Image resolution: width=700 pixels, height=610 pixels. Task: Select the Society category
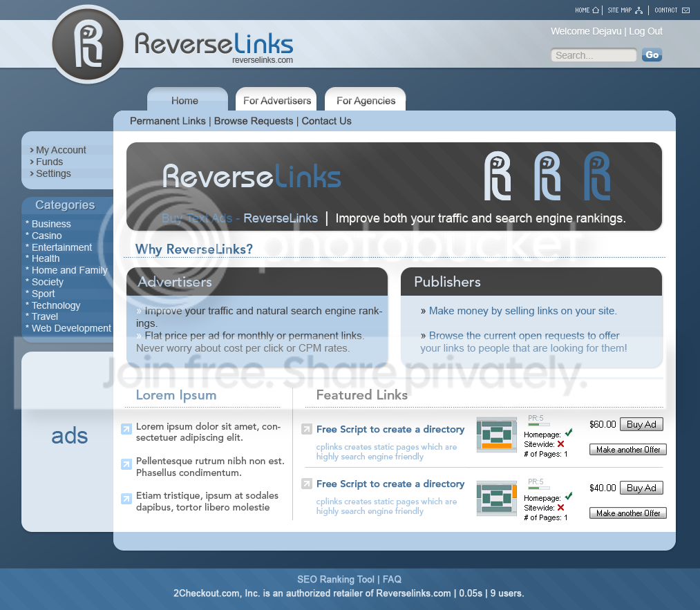tap(47, 282)
